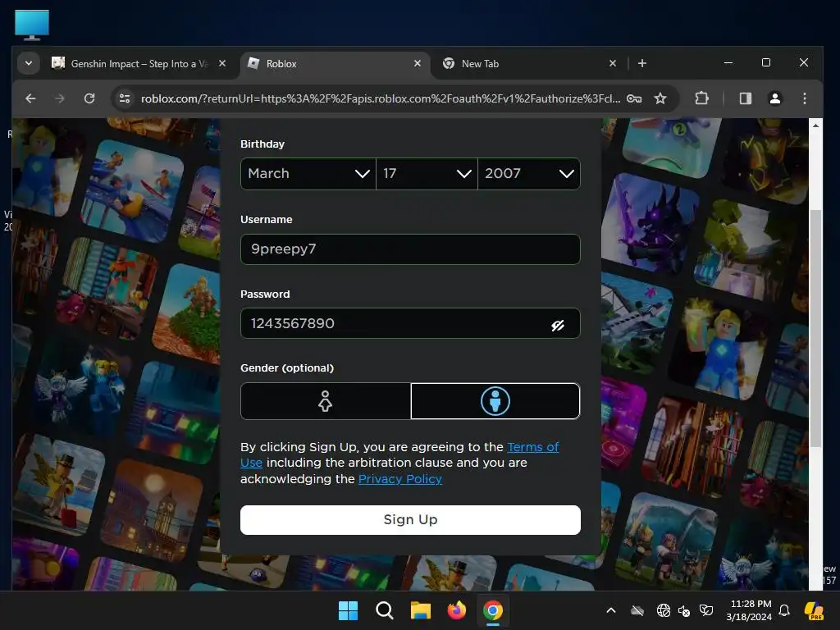Open the birthday day dropdown showing 17
840x630 pixels.
tap(427, 174)
